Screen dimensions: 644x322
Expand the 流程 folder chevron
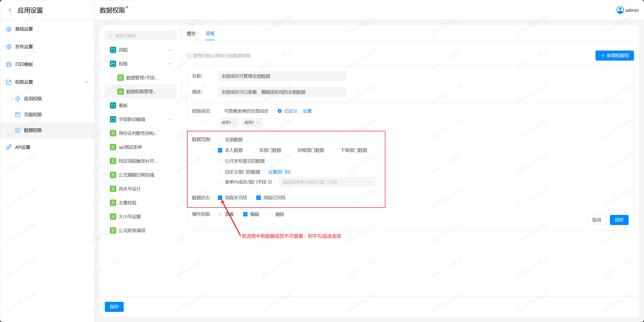coord(170,50)
